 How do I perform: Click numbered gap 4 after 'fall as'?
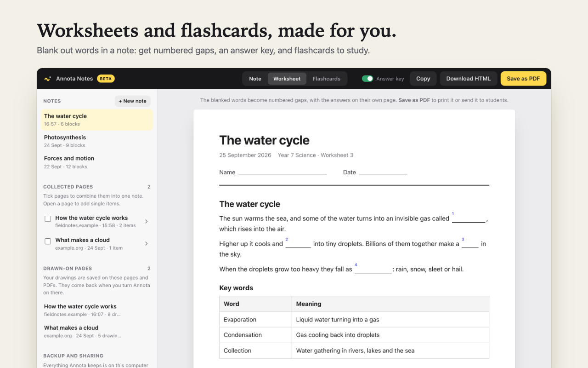[373, 270]
